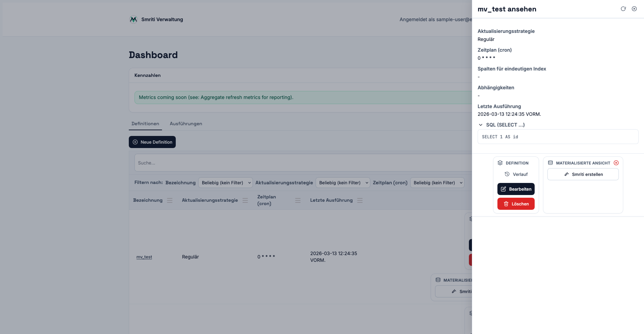Open the Aktualisierungsstrategie filter dropdown
The image size is (644, 334).
coord(343,183)
